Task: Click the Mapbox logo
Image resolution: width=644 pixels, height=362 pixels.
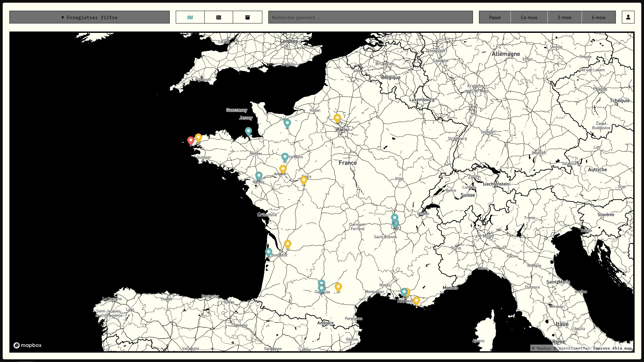Action: (x=28, y=345)
